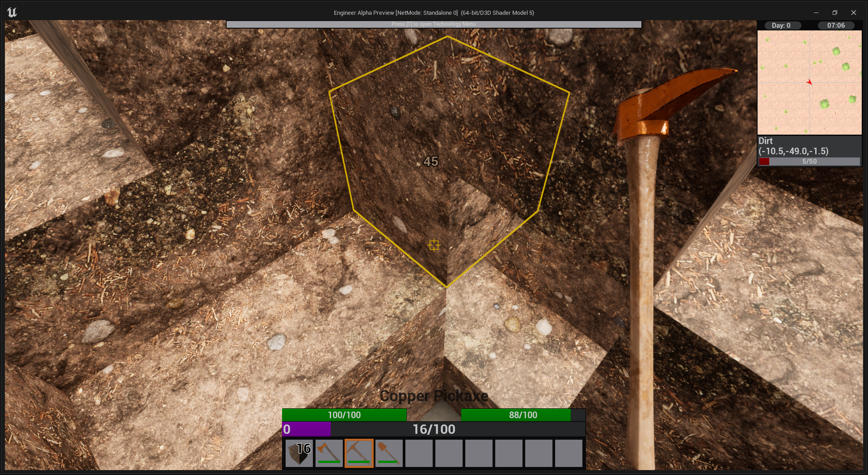Click the first empty hotbar slot
The height and width of the screenshot is (475, 868).
(419, 453)
